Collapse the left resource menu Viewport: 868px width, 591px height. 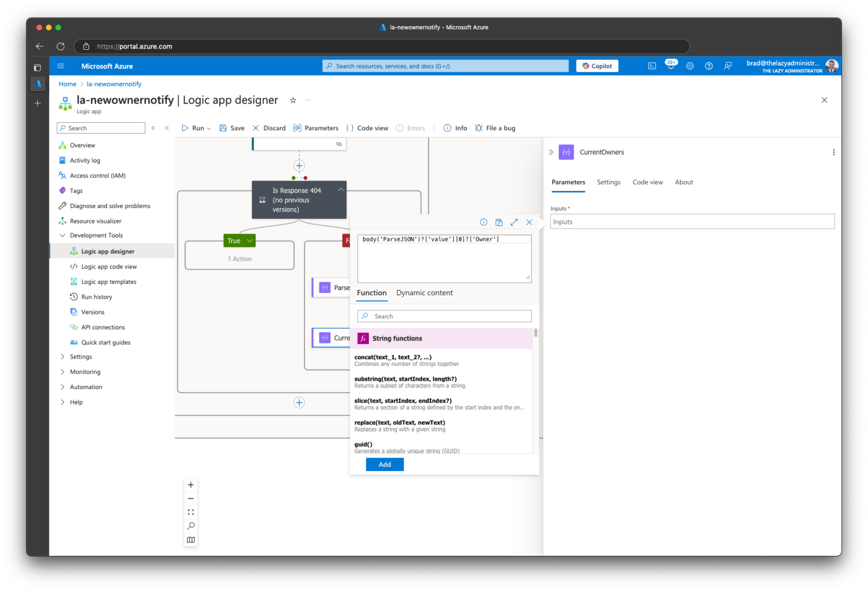(167, 128)
